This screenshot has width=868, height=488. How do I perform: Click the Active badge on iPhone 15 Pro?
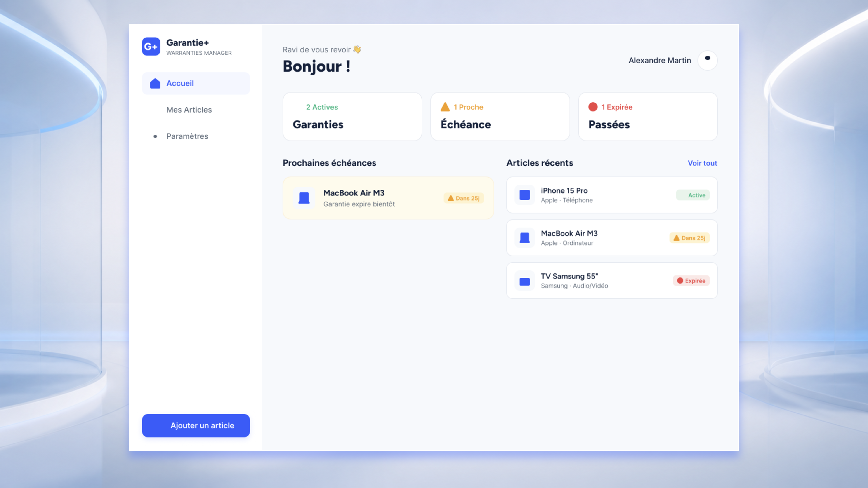click(x=693, y=195)
